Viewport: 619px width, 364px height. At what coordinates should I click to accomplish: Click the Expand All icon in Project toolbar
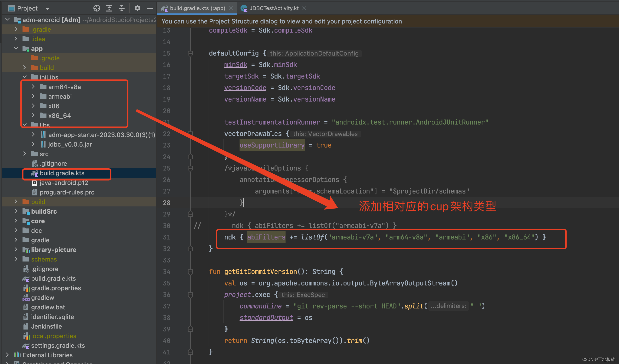point(109,8)
